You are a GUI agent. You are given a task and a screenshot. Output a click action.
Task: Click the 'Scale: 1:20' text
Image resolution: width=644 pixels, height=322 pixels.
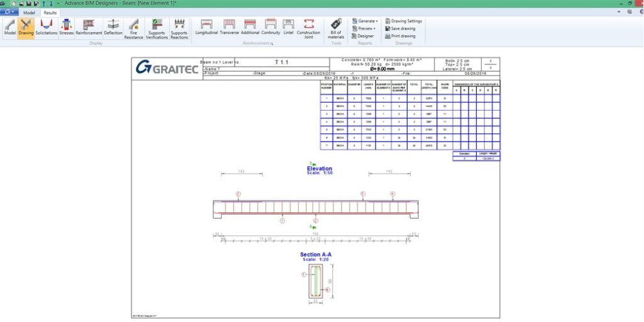(x=316, y=259)
